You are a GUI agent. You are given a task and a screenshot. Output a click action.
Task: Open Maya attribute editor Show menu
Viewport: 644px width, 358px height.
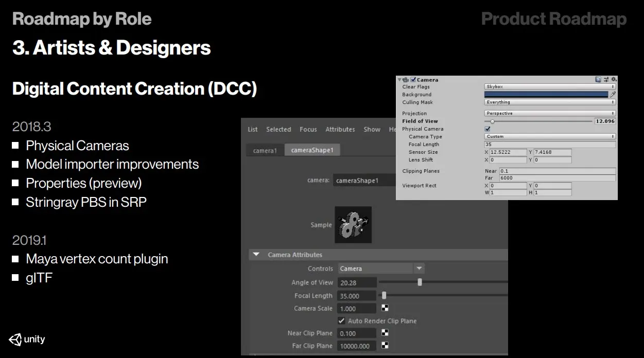[372, 129]
